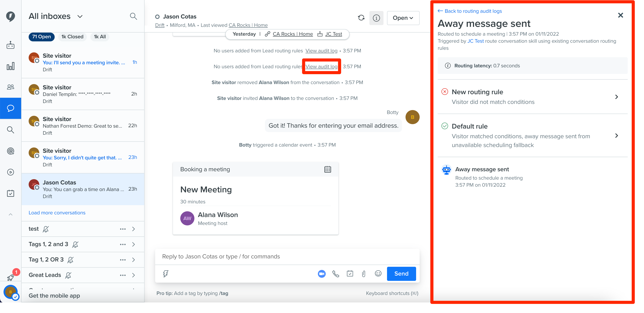Open the bot playbooks icon in sidebar
This screenshot has width=644, height=313.
[11, 45]
